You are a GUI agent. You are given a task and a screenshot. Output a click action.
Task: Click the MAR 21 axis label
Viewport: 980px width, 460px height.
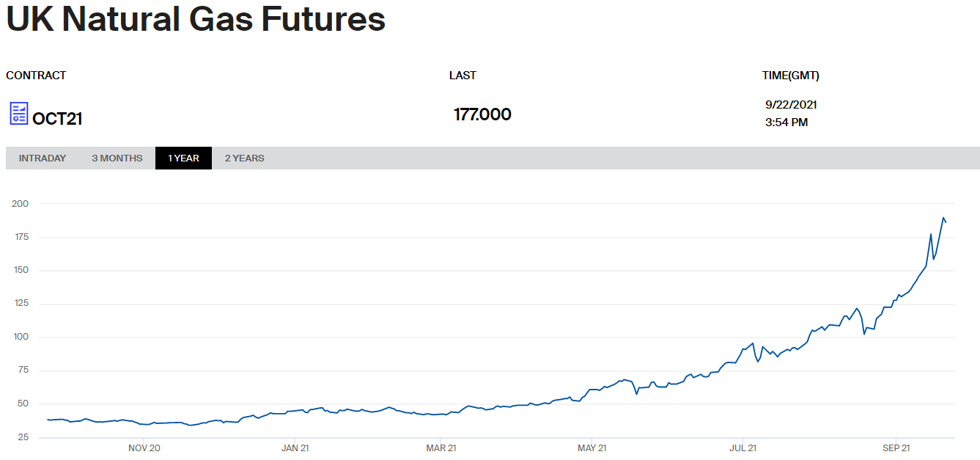(x=442, y=448)
